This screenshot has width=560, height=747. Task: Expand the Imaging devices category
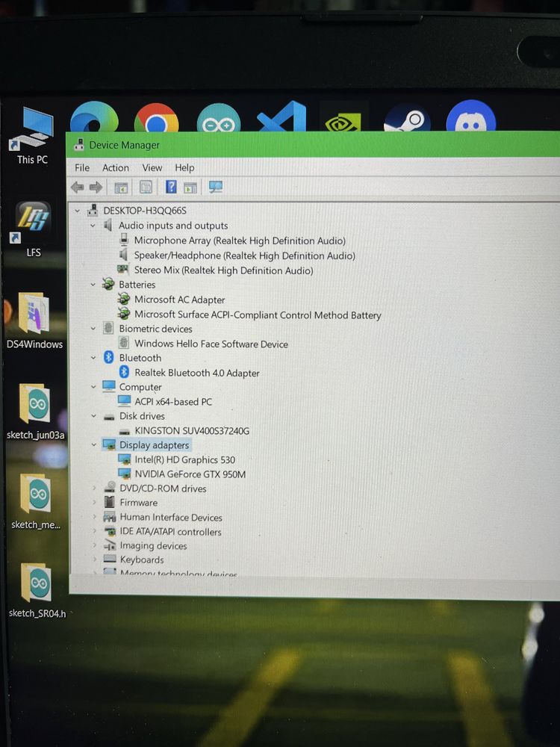[94, 545]
